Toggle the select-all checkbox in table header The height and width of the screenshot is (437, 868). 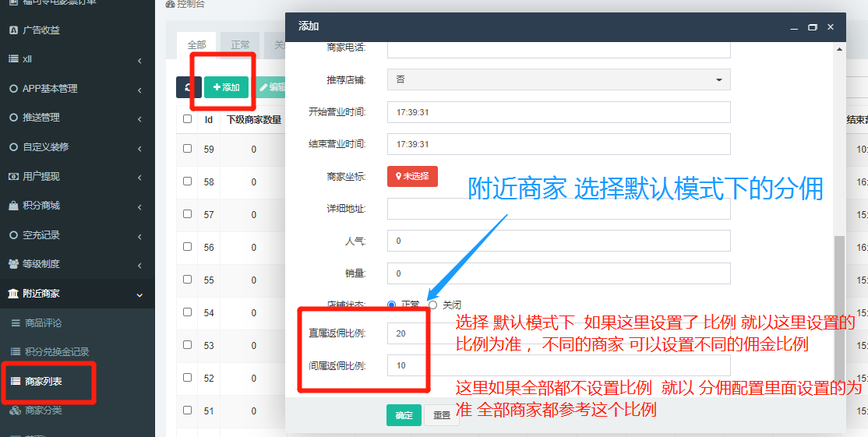(187, 119)
